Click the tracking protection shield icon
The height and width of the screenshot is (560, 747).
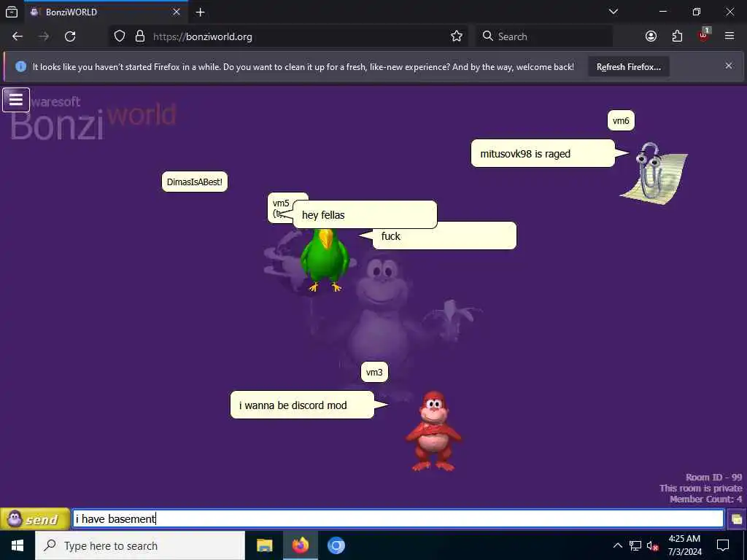(x=120, y=36)
